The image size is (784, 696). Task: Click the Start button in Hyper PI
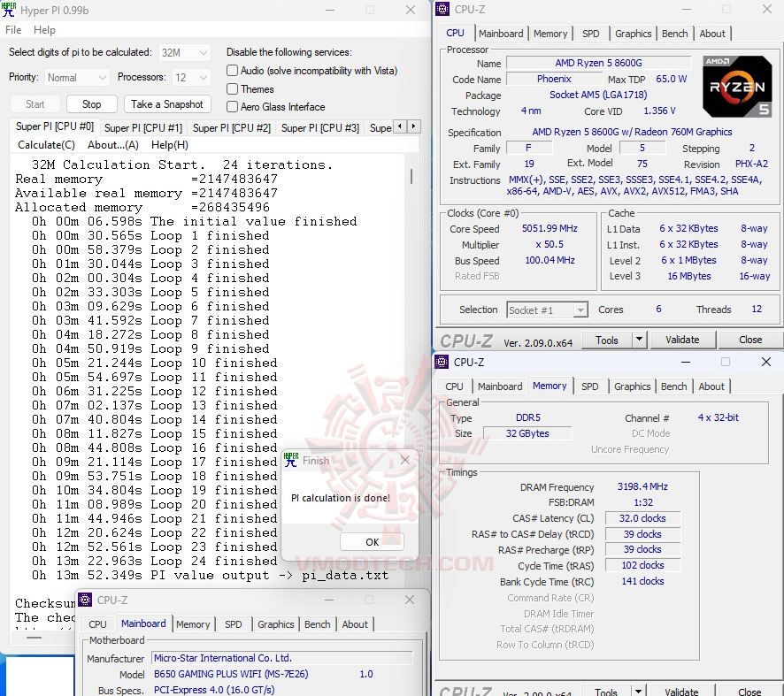[x=35, y=104]
